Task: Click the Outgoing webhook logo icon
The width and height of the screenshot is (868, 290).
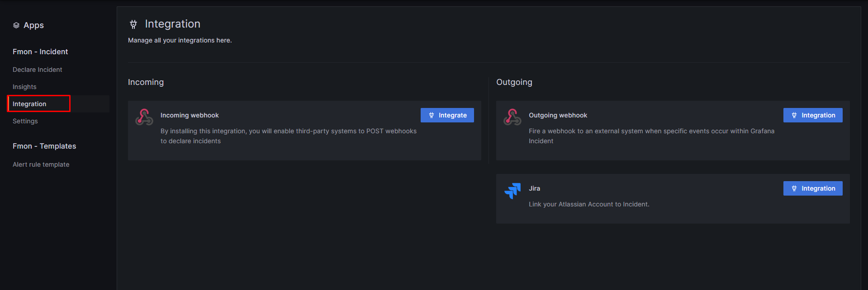Action: click(512, 117)
